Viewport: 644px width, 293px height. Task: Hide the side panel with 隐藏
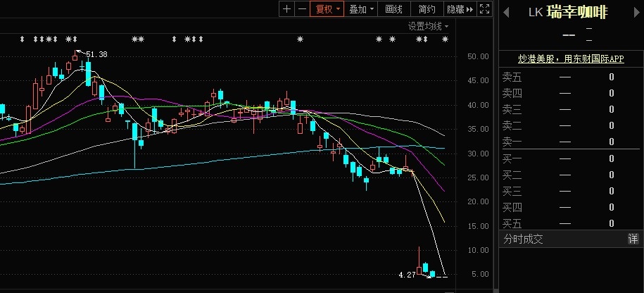pyautogui.click(x=460, y=9)
